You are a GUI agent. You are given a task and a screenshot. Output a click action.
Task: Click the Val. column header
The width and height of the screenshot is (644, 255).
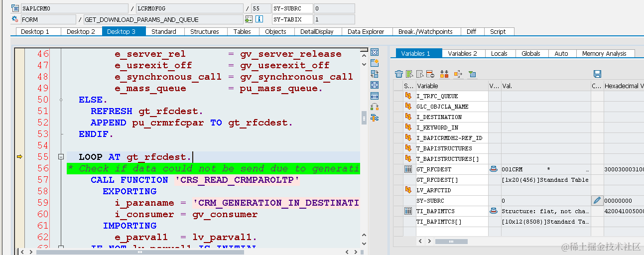[x=545, y=86]
